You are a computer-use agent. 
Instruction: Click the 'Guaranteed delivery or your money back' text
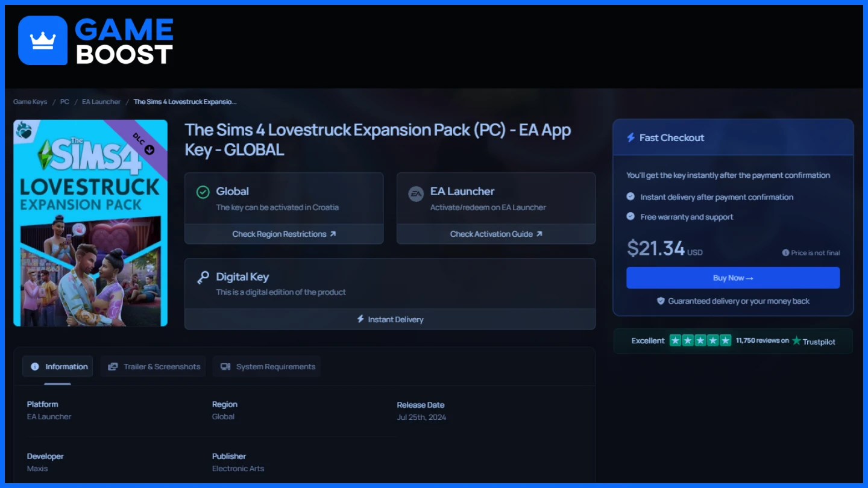coord(739,301)
